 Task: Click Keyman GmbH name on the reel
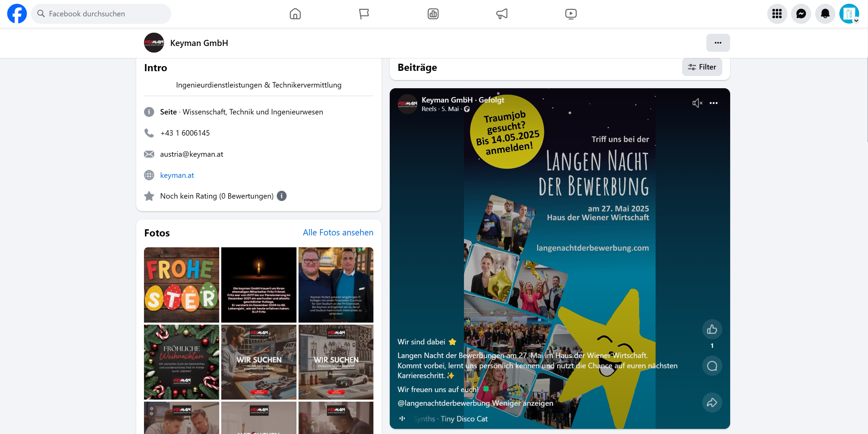[x=447, y=100]
